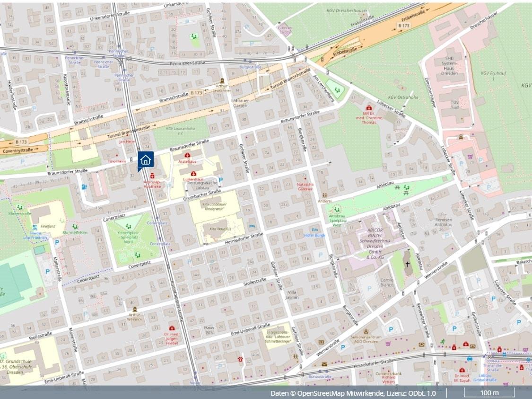Click the Hotel Burgk bed icon
Screen dimensions: 532x399
coord(314,230)
